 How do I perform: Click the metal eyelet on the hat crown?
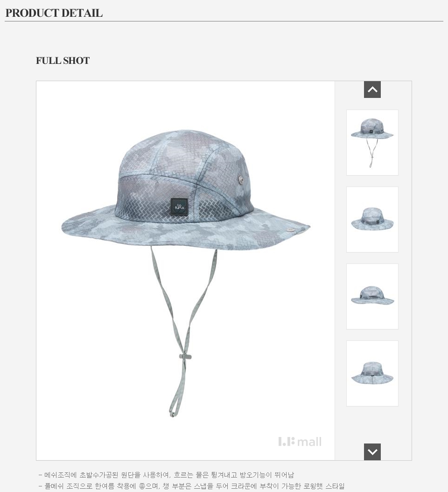(240, 180)
